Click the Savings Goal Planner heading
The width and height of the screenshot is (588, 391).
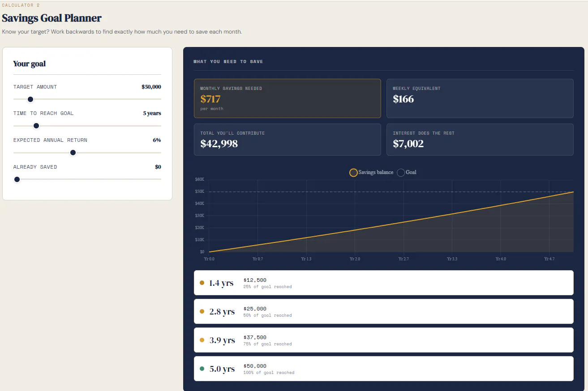tap(52, 18)
